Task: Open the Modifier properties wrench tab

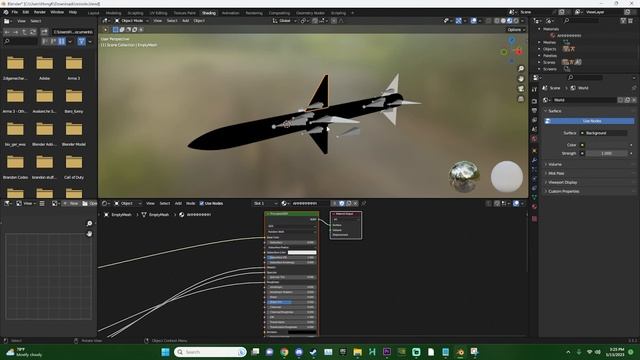Action: click(534, 160)
